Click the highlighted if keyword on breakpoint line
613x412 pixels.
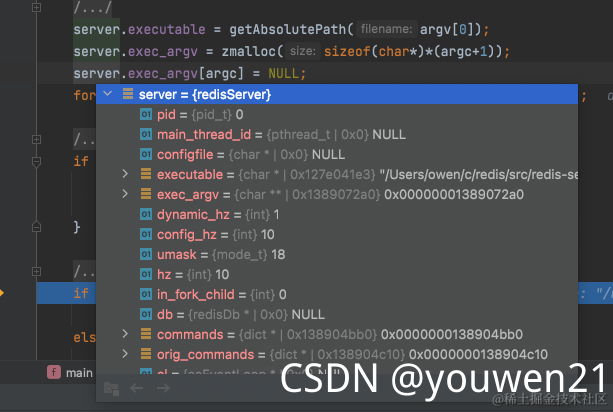[x=81, y=293]
